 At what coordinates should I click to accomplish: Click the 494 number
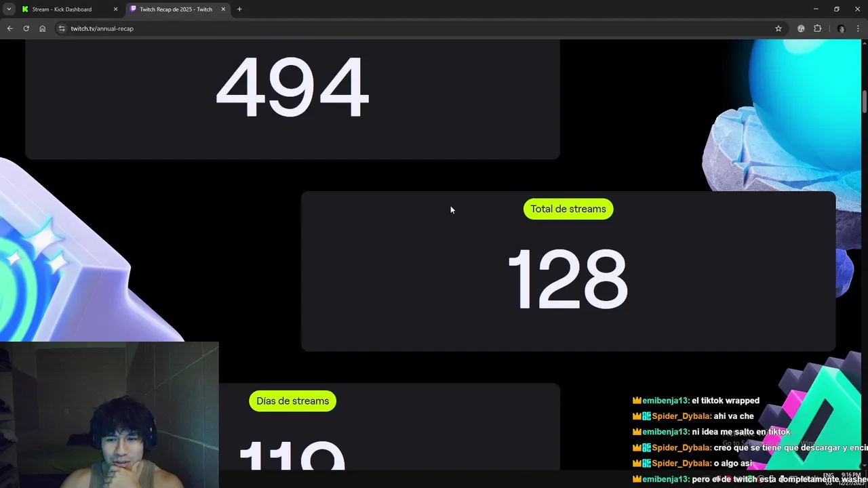(292, 87)
